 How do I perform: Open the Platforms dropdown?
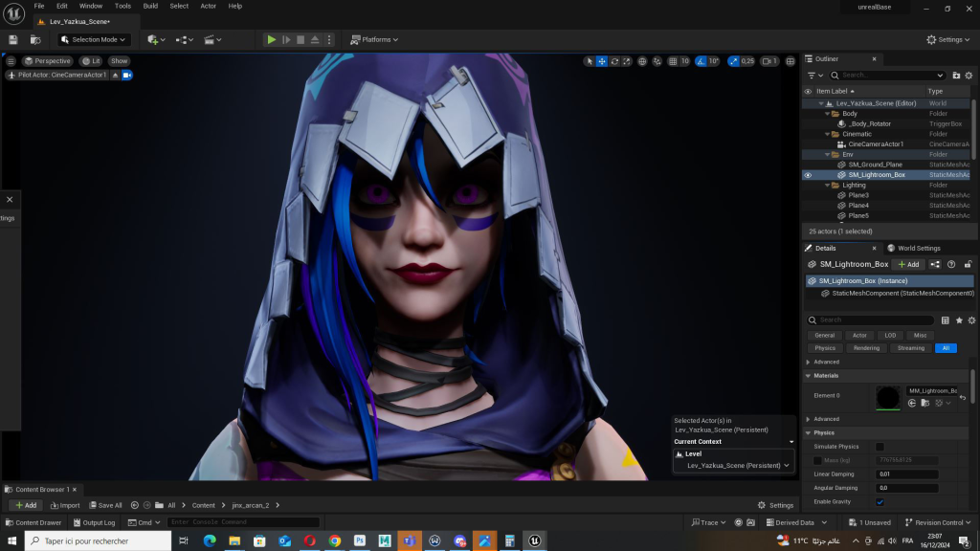point(374,39)
